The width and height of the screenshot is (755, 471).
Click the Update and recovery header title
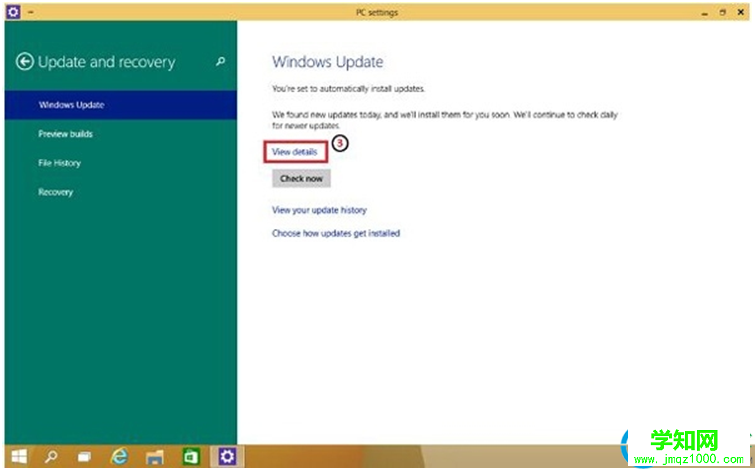click(x=106, y=62)
